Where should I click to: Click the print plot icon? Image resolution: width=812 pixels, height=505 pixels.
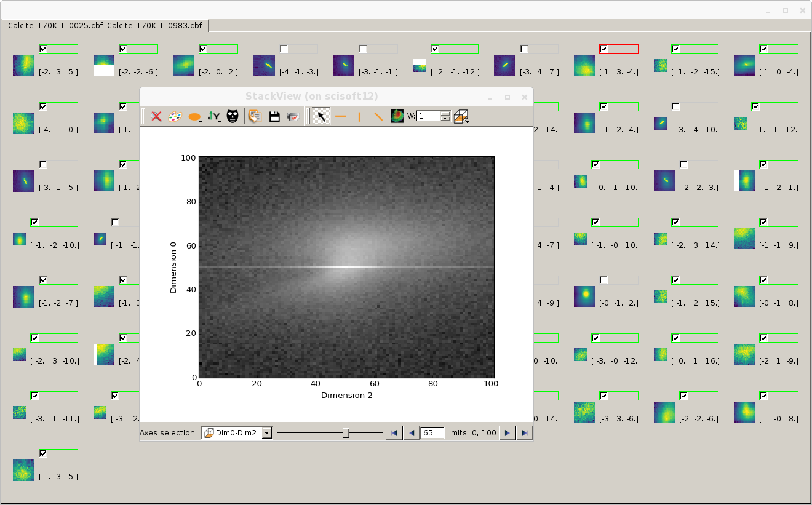(293, 116)
